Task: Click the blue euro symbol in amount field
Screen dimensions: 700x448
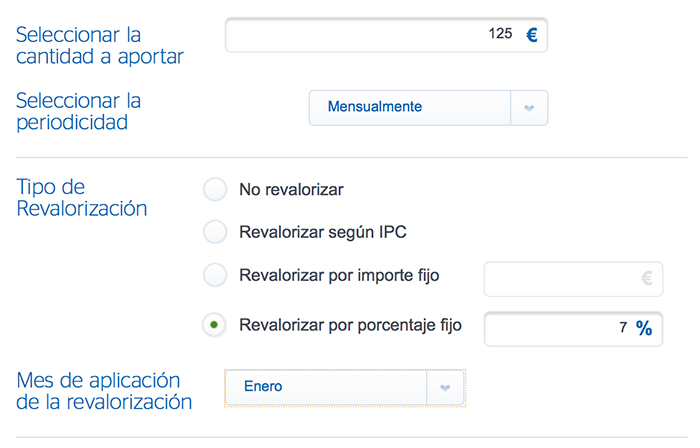Action: tap(532, 34)
